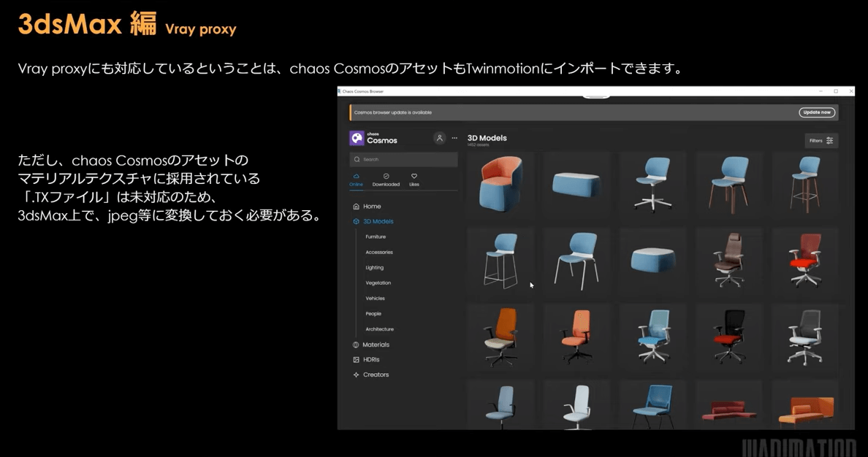The width and height of the screenshot is (868, 457).
Task: Click the Filters sliders icon
Action: click(x=829, y=140)
